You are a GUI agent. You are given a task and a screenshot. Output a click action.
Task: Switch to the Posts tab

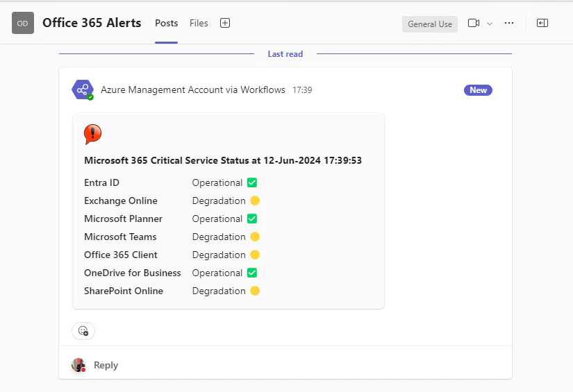pyautogui.click(x=166, y=23)
